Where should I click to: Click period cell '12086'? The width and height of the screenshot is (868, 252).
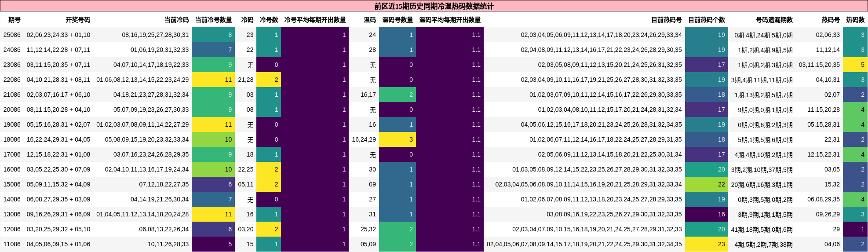click(12, 229)
